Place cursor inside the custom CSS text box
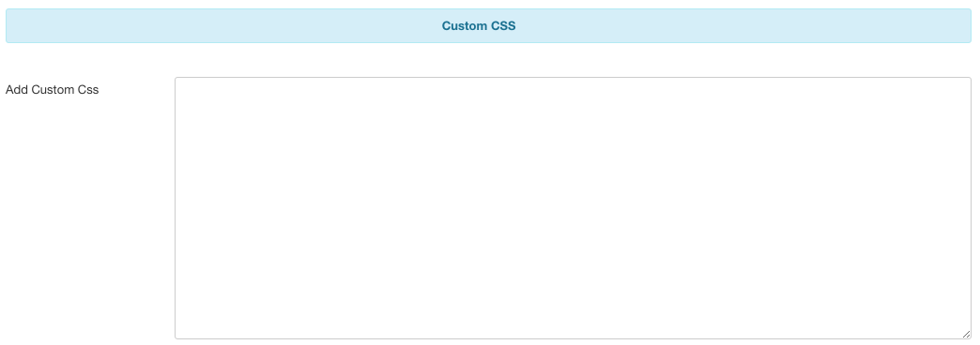 (x=574, y=208)
